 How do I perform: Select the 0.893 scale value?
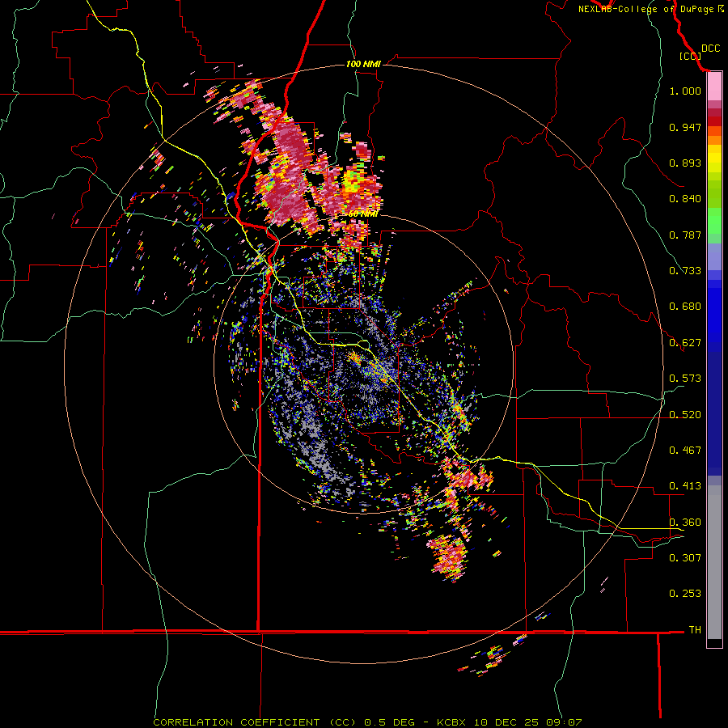[x=685, y=163]
